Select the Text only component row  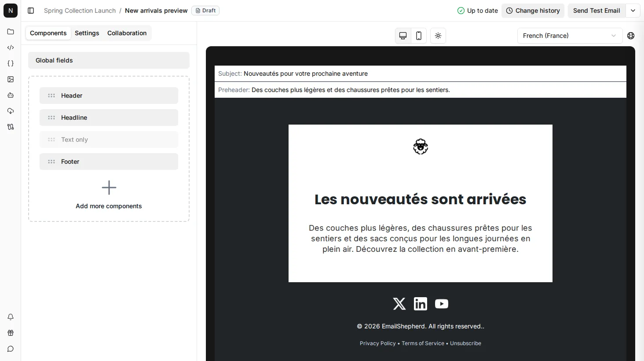click(109, 140)
